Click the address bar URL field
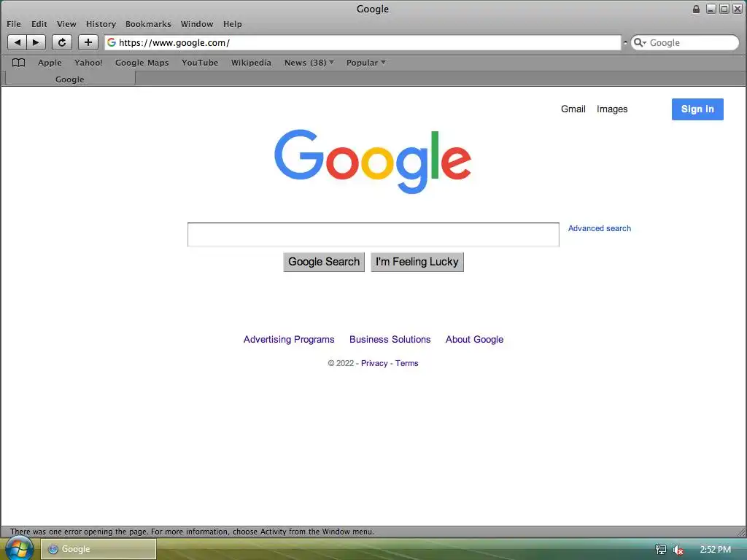Screen dimensions: 747x560 [x=363, y=42]
